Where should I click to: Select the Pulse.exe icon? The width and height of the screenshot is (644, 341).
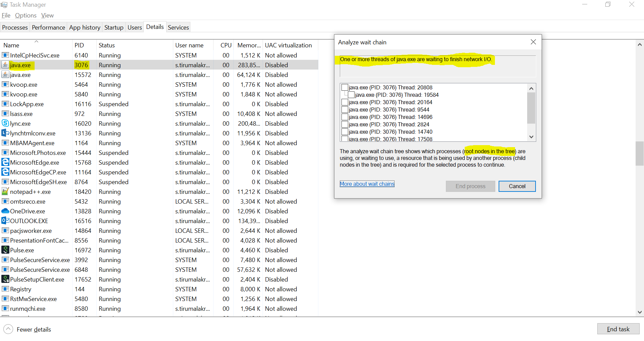point(5,250)
